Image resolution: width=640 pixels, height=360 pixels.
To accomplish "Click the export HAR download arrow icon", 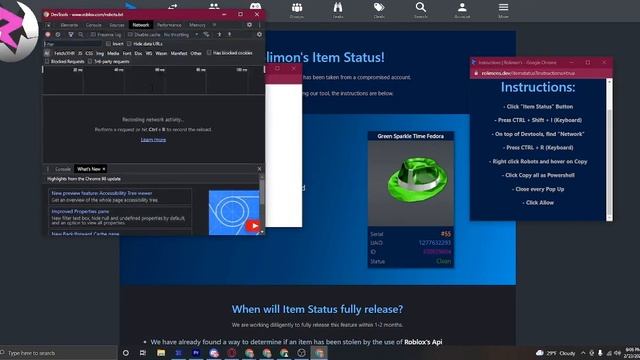I will [x=229, y=35].
